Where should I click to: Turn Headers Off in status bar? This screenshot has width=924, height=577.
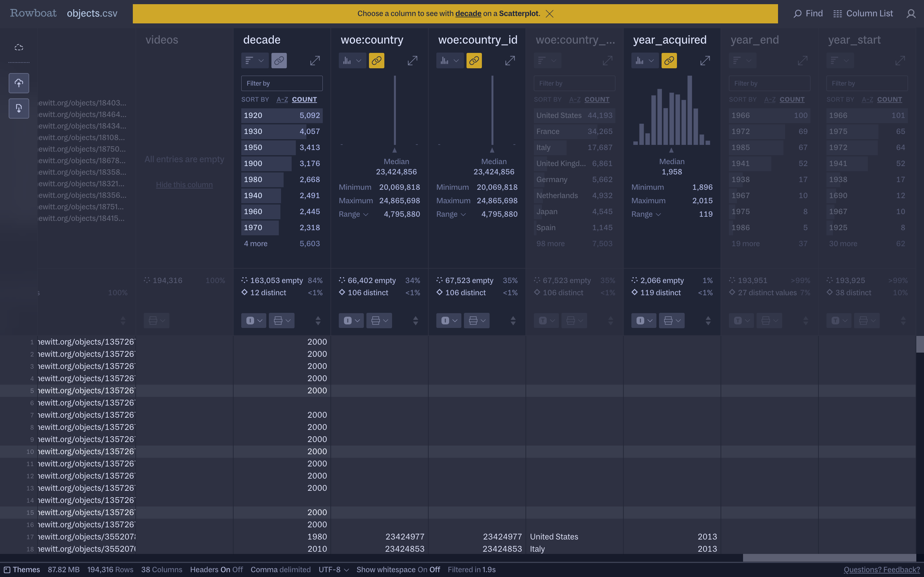click(x=237, y=569)
